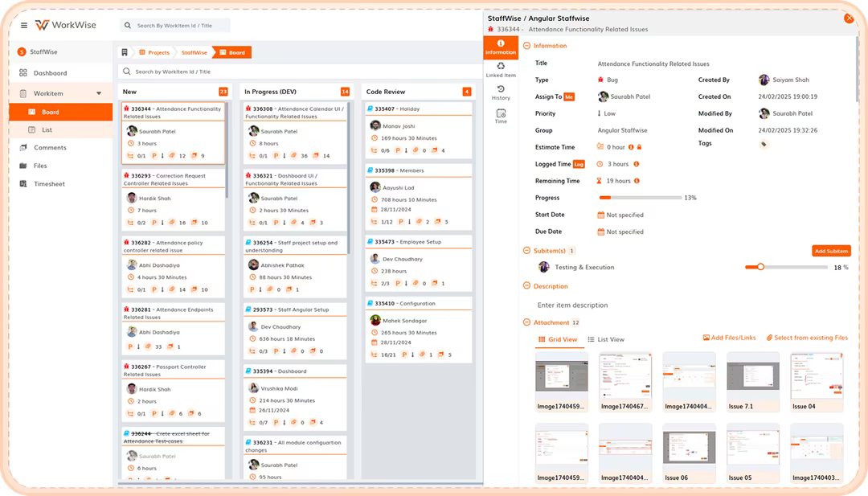Click the Remaining Time info icon
Screen dimensions: 868x496
point(637,181)
